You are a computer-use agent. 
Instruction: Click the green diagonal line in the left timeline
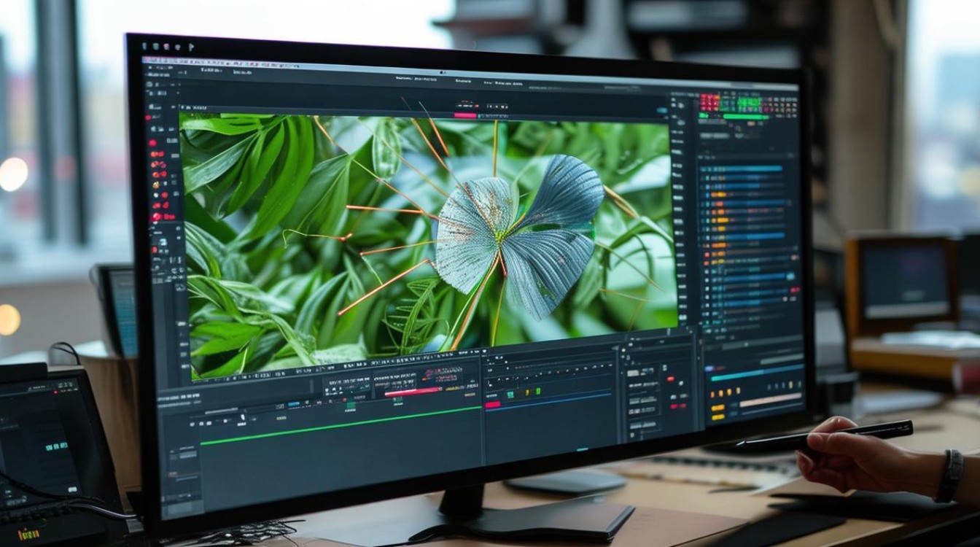click(x=341, y=424)
